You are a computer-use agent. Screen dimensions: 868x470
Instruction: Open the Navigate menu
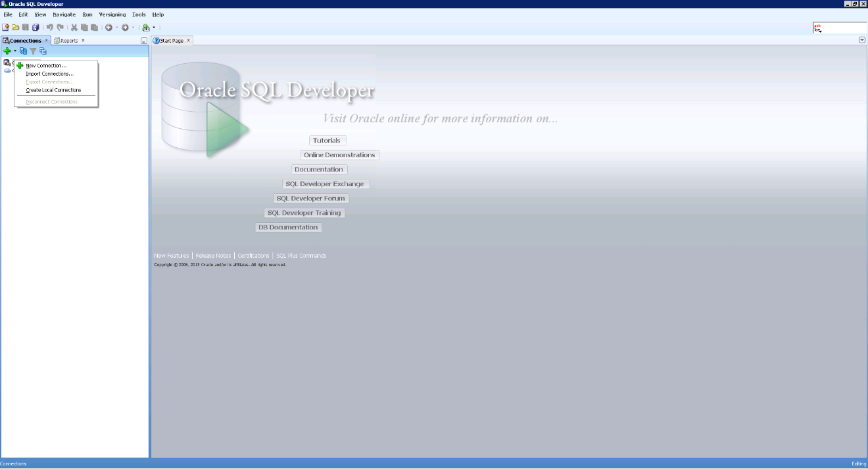tap(64, 14)
